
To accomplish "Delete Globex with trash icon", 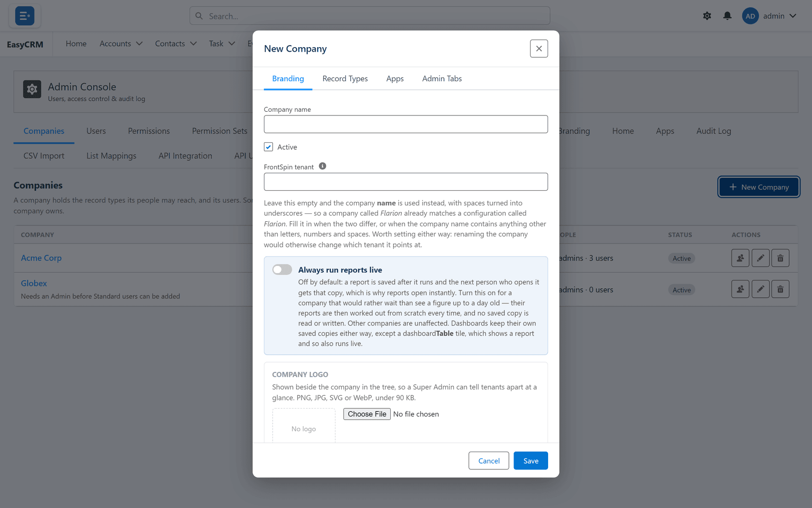I will [x=780, y=289].
